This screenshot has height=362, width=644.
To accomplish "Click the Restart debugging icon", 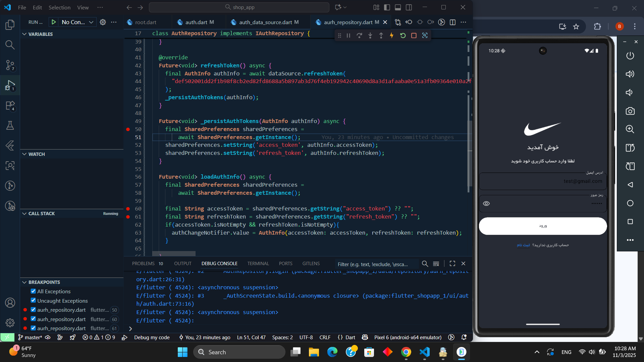I will [x=403, y=36].
